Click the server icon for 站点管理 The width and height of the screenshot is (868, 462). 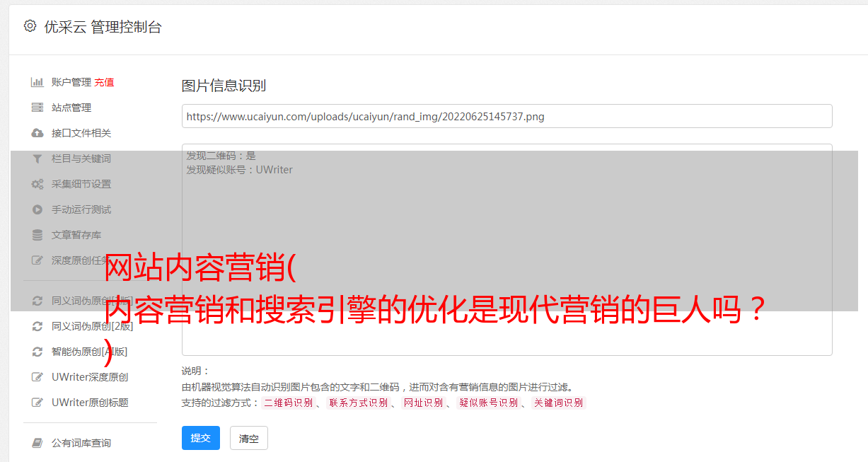(x=37, y=108)
